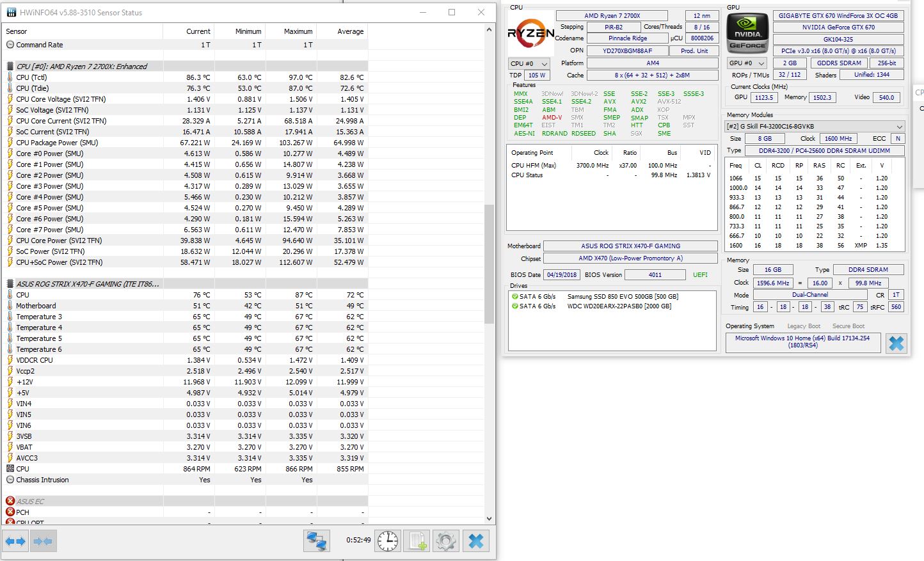This screenshot has width=924, height=561.
Task: Click the ASUS EC red error icon
Action: 10,502
